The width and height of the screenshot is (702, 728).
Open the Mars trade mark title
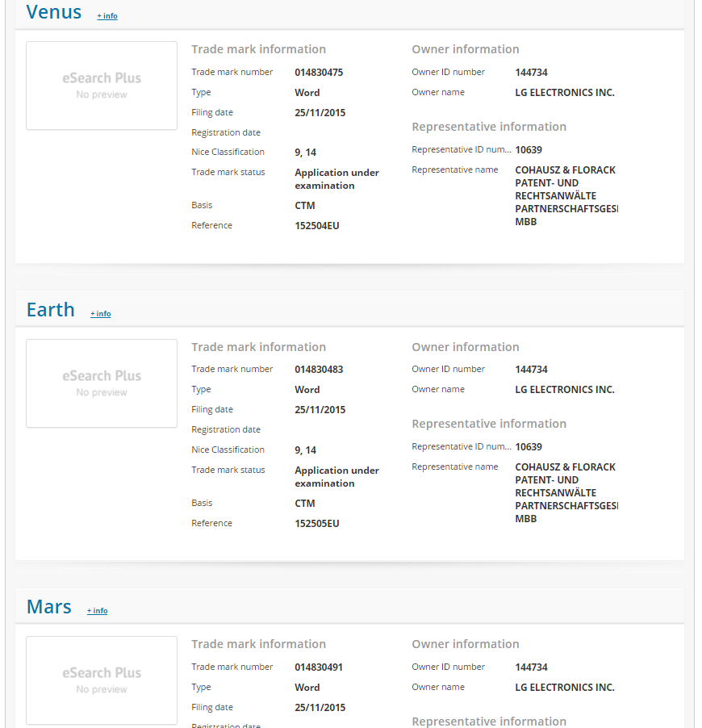point(49,606)
